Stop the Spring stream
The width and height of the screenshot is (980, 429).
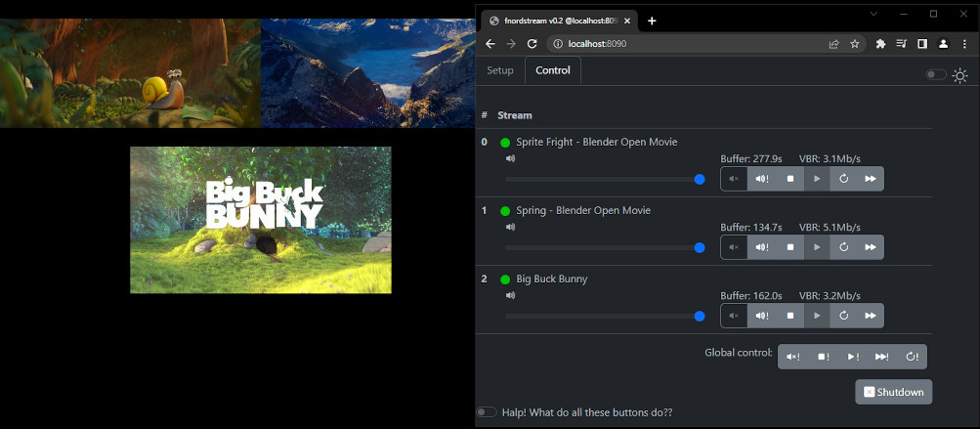pyautogui.click(x=790, y=247)
